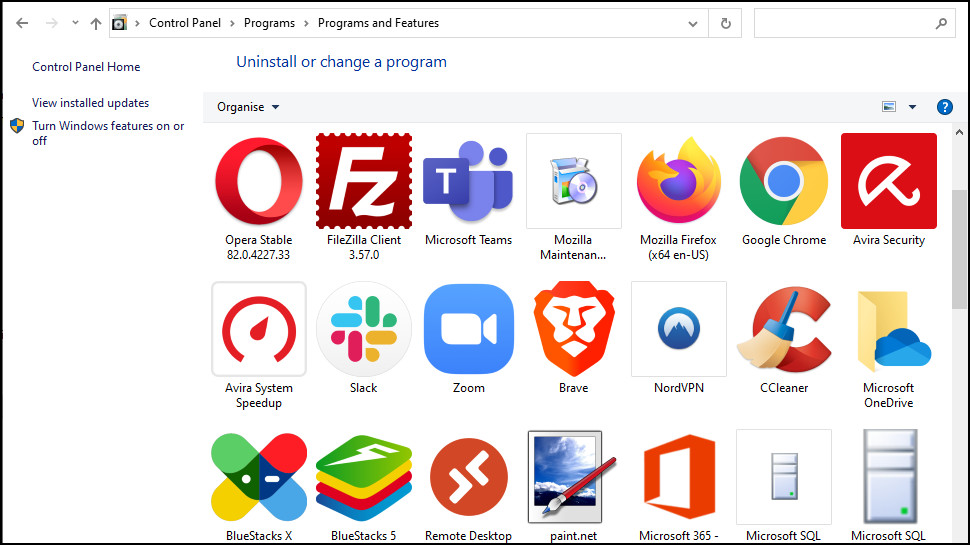Select the Microsoft Teams icon

point(468,181)
